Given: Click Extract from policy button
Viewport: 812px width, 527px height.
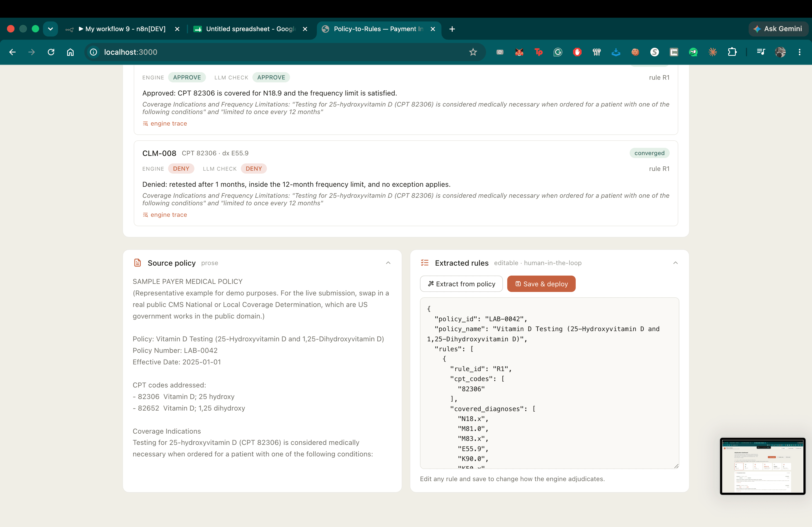Looking at the screenshot, I should (x=461, y=284).
